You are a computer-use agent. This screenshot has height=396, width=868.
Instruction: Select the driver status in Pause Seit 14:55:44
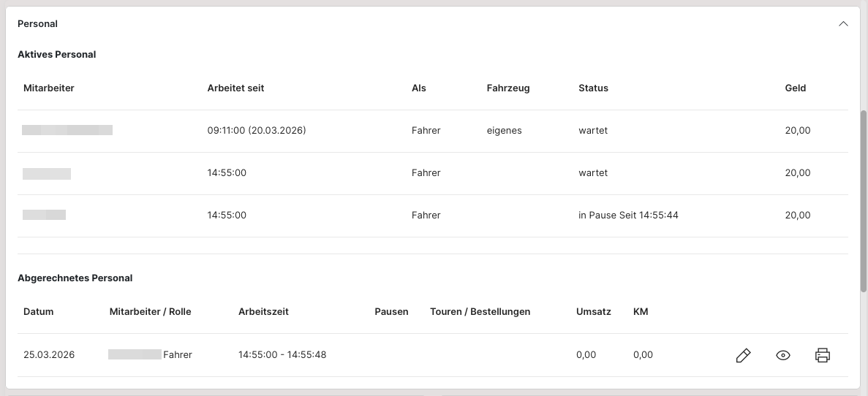click(x=627, y=216)
